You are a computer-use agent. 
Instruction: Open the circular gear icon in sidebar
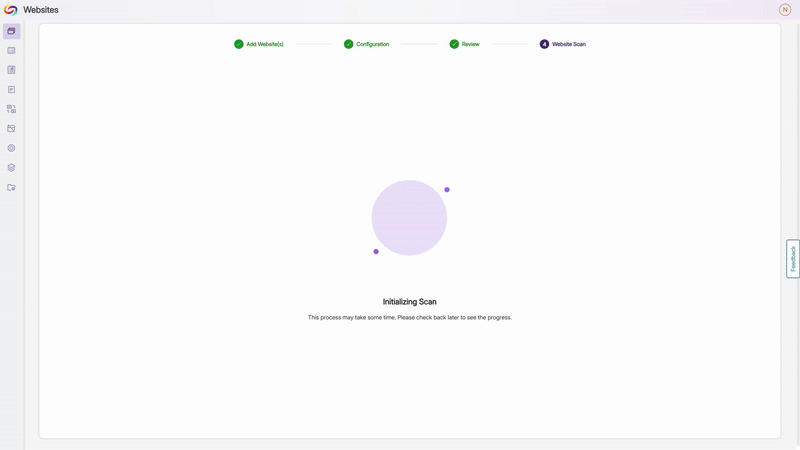[11, 148]
